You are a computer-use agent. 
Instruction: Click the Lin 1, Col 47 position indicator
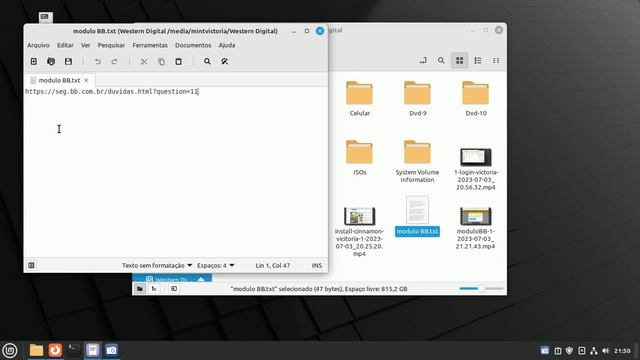273,265
